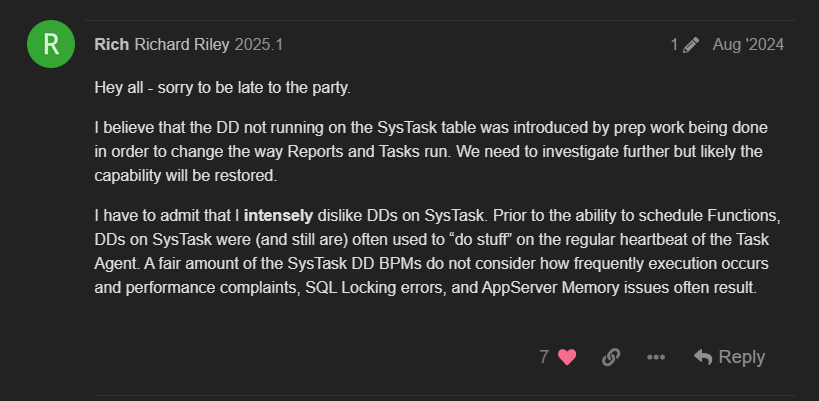Click the text "capability will be restored."
The image size is (819, 401).
pos(186,176)
